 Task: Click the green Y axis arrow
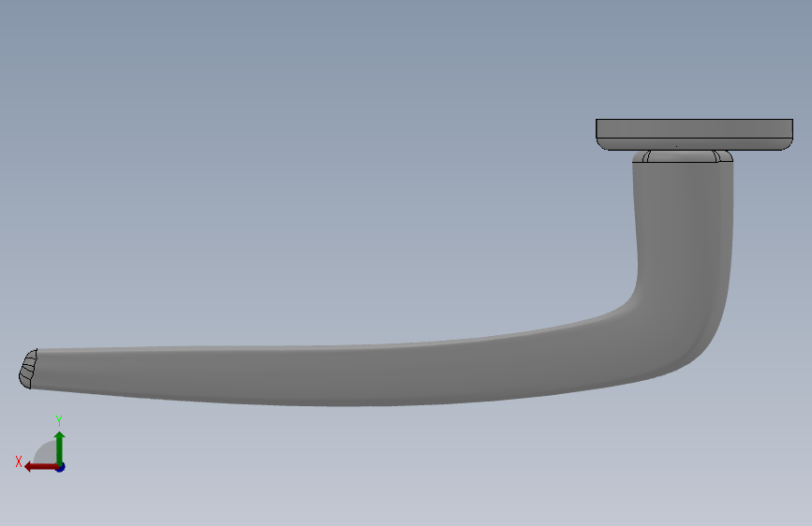click(x=60, y=448)
